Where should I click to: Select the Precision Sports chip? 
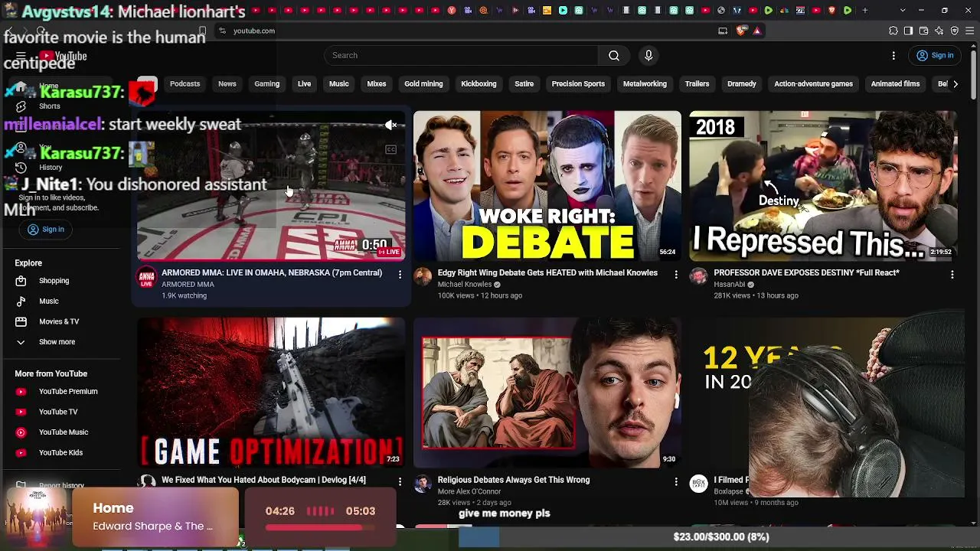(578, 83)
